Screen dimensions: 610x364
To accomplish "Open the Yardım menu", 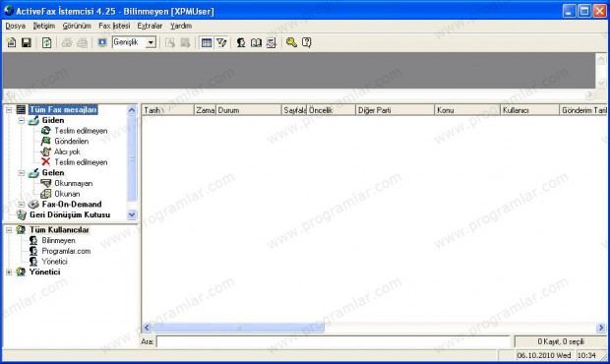I will 181,26.
